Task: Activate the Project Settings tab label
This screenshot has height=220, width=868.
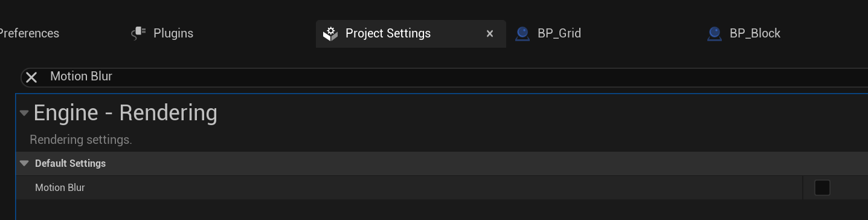Action: 388,33
